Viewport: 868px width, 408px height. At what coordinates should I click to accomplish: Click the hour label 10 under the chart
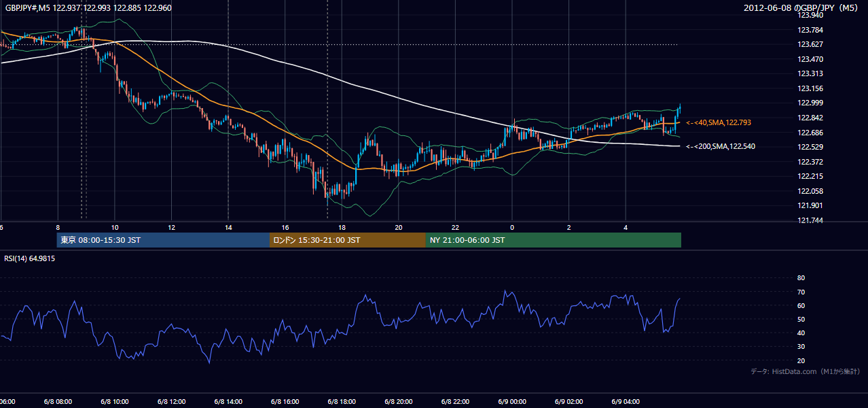click(x=115, y=227)
